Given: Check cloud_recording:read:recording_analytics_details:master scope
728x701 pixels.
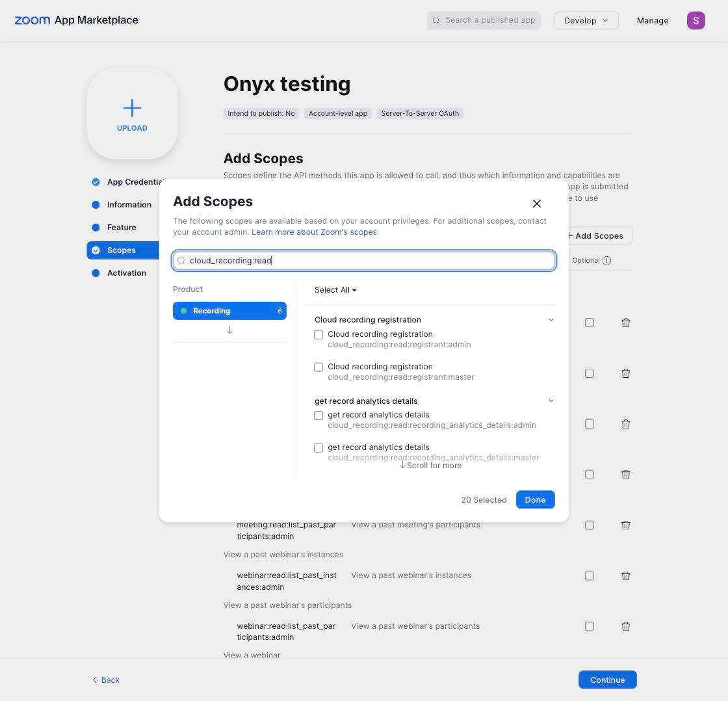Looking at the screenshot, I should [x=318, y=448].
